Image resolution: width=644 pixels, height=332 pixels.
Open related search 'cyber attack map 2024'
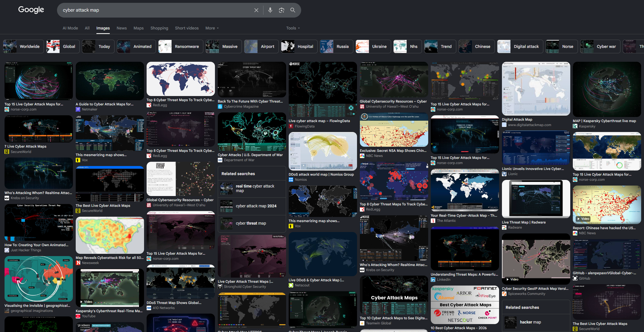[252, 206]
